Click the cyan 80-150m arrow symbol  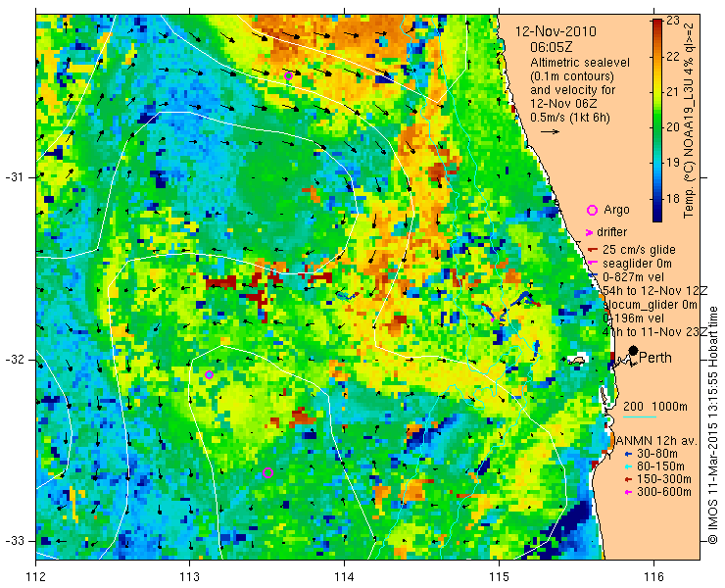(x=628, y=466)
